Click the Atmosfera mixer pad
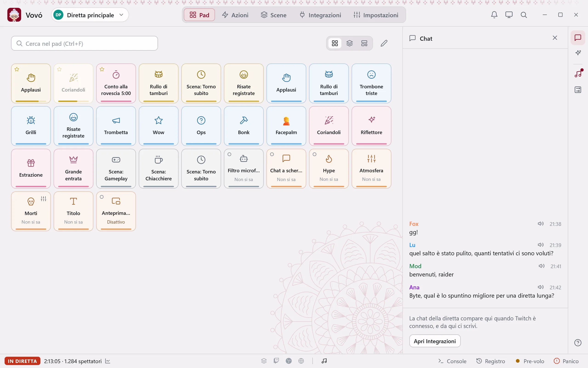 pos(371,169)
